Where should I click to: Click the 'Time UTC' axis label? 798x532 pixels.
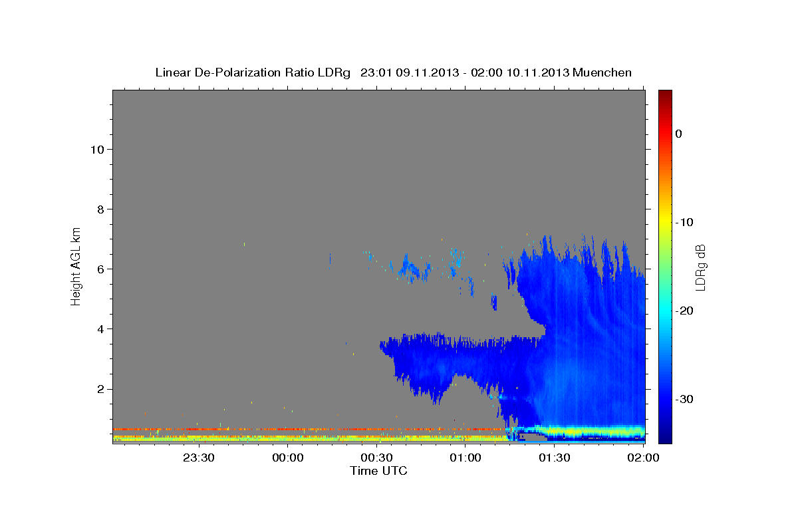(x=378, y=471)
